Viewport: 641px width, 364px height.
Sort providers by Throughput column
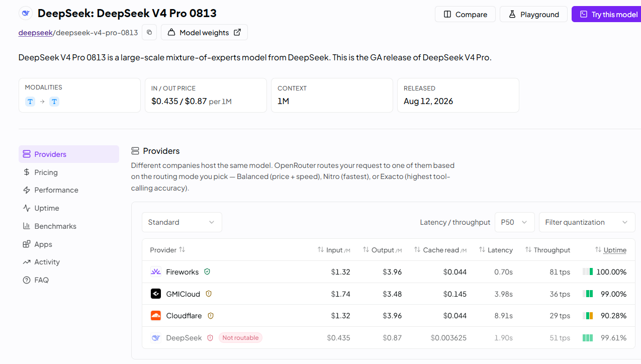pyautogui.click(x=547, y=250)
